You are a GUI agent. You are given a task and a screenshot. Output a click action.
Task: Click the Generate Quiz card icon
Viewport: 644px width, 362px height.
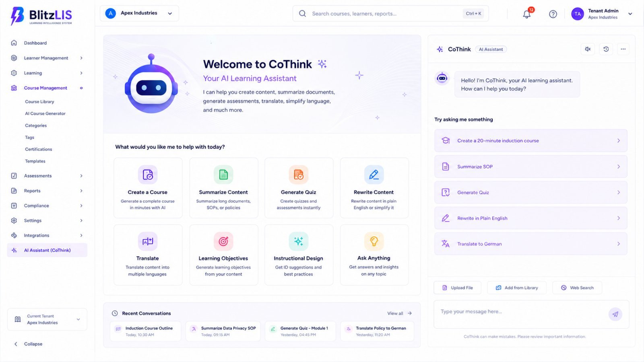[x=299, y=175]
